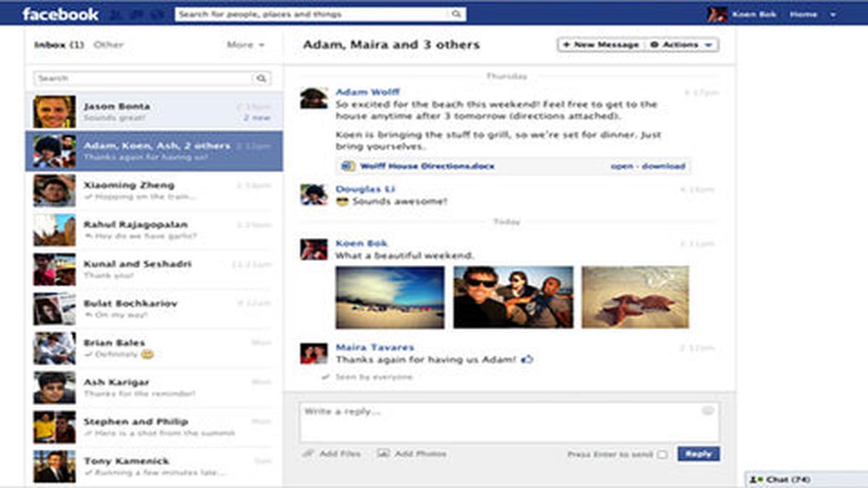868x488 pixels.
Task: Open account menu arrow next to Home
Action: 833,14
